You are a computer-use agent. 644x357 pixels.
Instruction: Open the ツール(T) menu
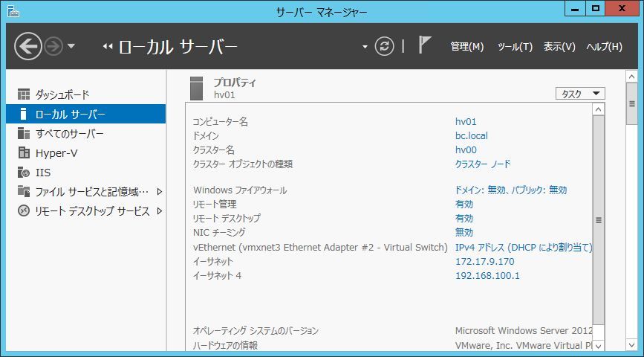(515, 46)
